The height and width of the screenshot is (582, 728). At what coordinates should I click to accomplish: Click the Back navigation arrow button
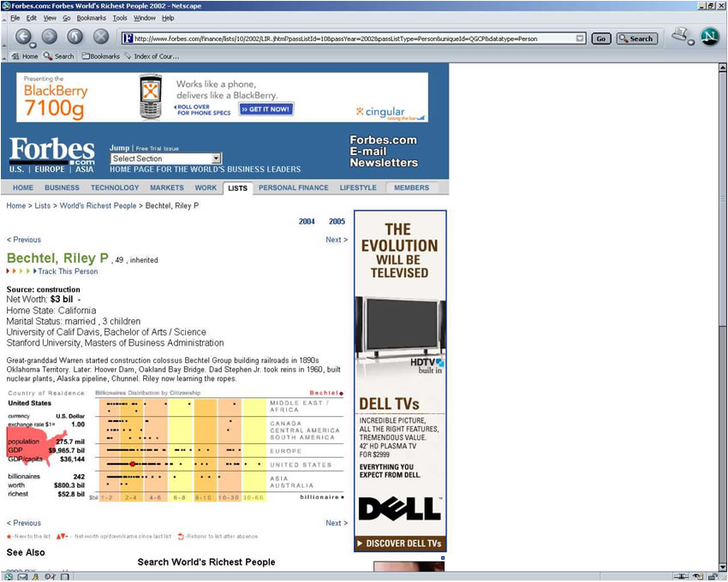pyautogui.click(x=23, y=36)
